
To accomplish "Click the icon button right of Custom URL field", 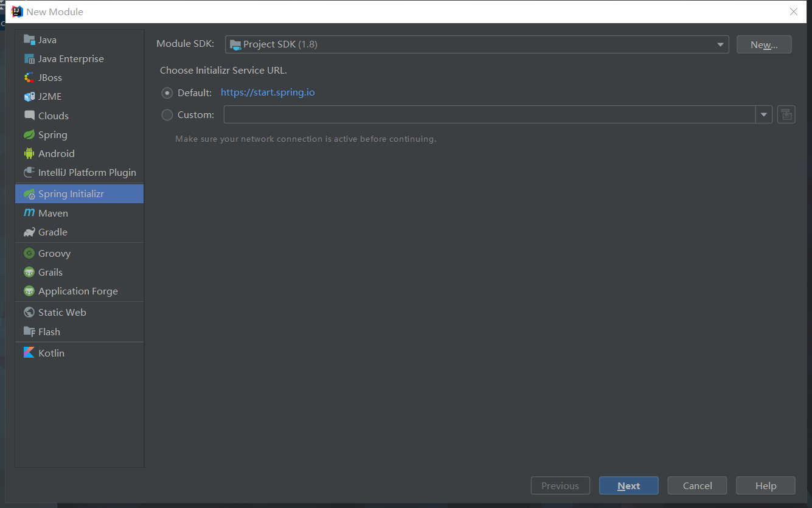I will (x=786, y=114).
